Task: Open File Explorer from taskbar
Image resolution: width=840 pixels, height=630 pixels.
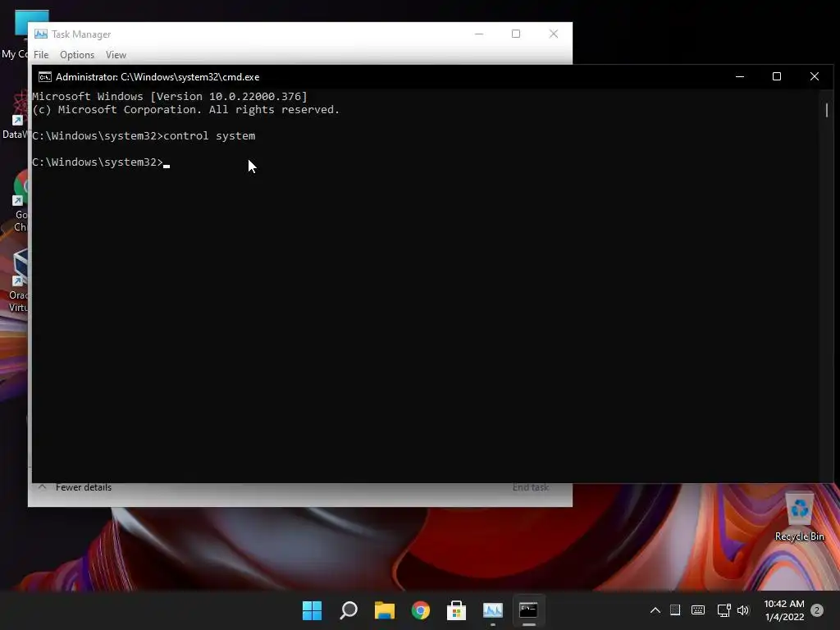Action: [x=385, y=610]
